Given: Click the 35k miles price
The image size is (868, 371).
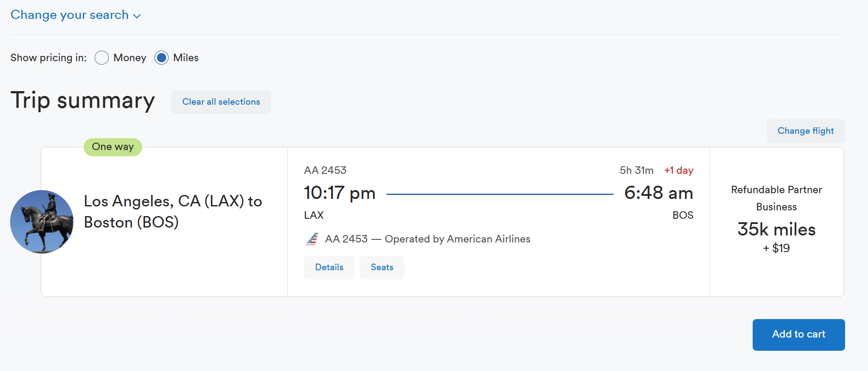Looking at the screenshot, I should [776, 229].
